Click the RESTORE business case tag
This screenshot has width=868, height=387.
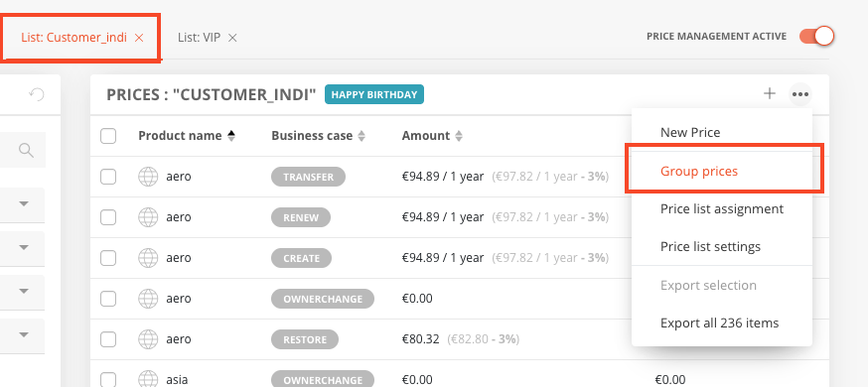click(x=305, y=339)
